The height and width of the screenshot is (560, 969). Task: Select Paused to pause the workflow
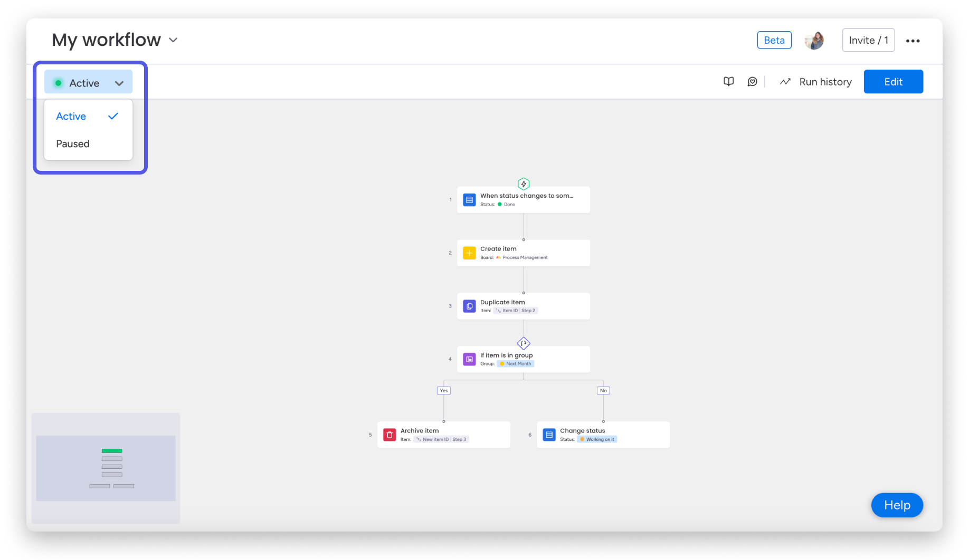click(x=72, y=143)
